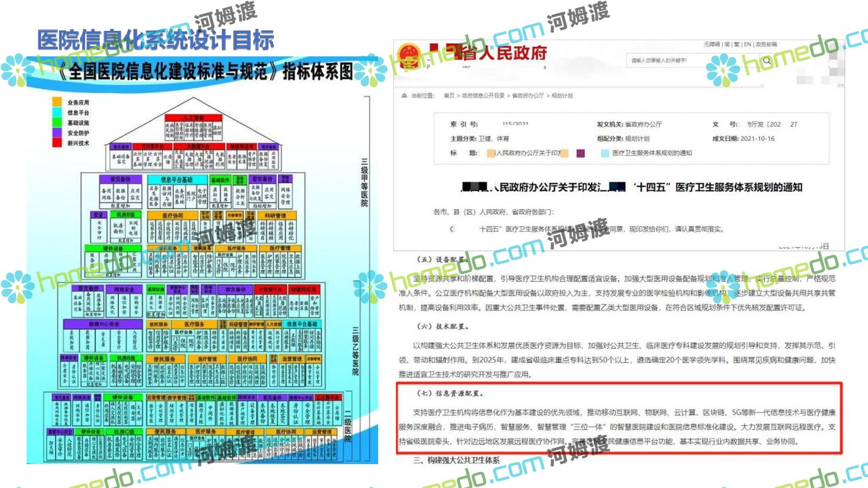Viewport: 868px width, 488px height.
Task: Switch language to EN
Action: tap(748, 44)
